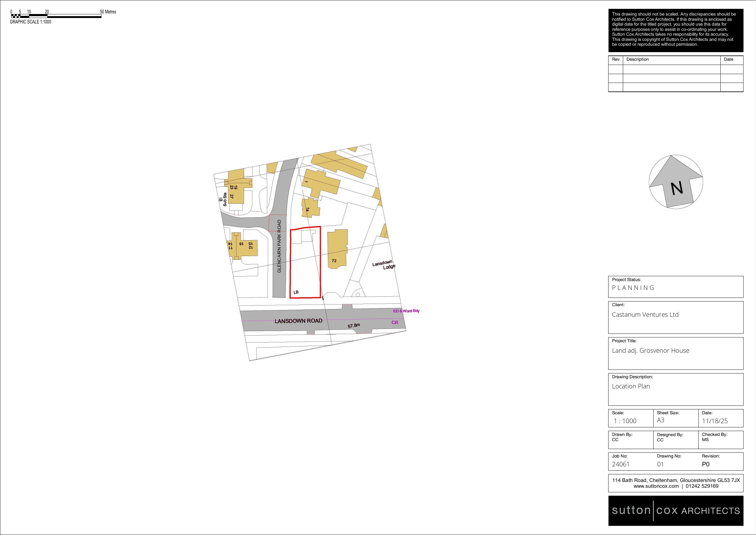
Task: Click the Sutton Cox Architects logo
Action: (675, 511)
